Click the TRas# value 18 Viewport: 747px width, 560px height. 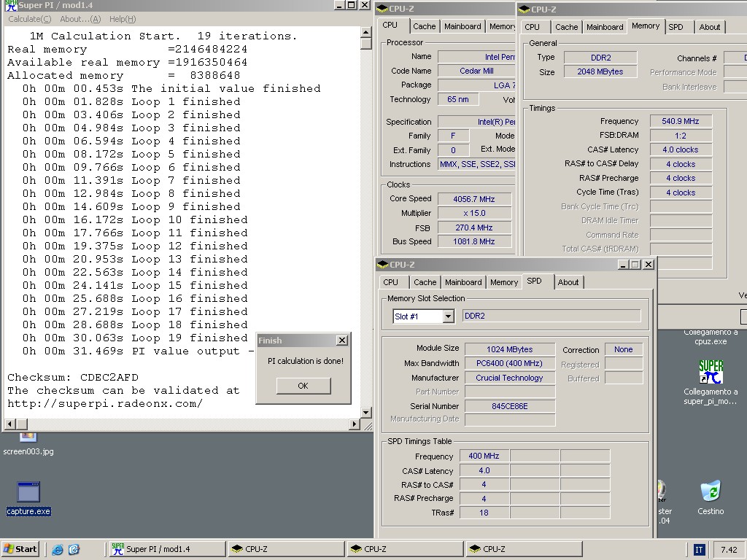pyautogui.click(x=484, y=513)
